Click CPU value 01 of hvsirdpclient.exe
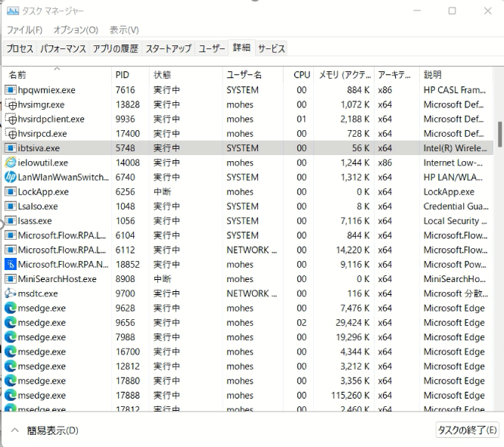Screen dimensions: 504x447 pyautogui.click(x=301, y=120)
